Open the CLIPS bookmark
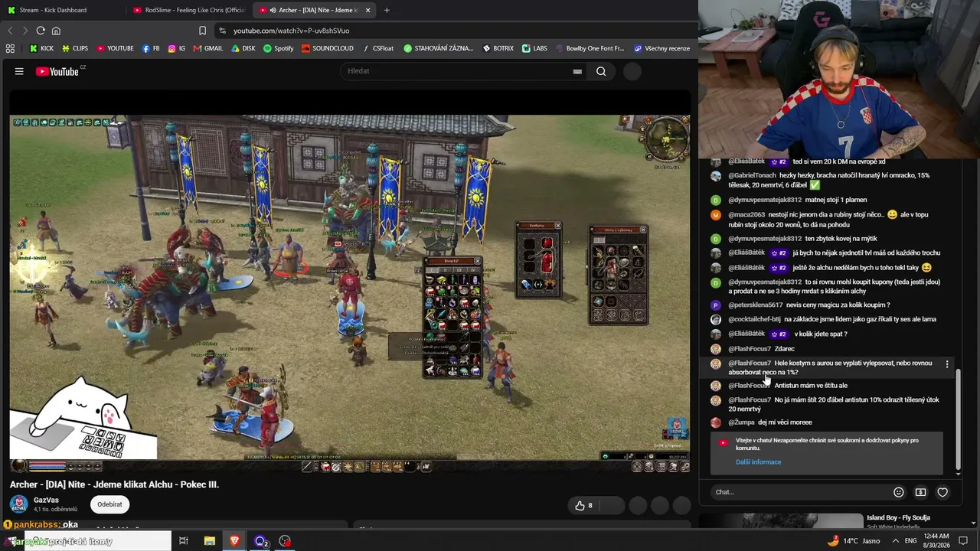Screen dimensions: 980x551 (75, 48)
